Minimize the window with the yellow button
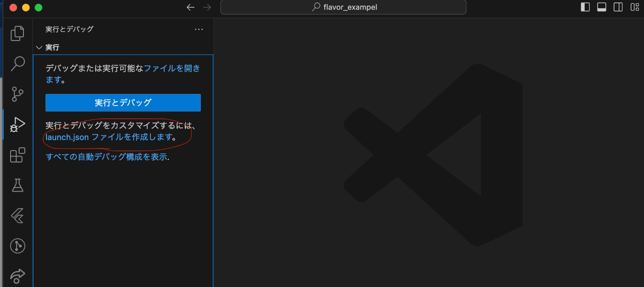Image resolution: width=644 pixels, height=287 pixels. click(26, 7)
